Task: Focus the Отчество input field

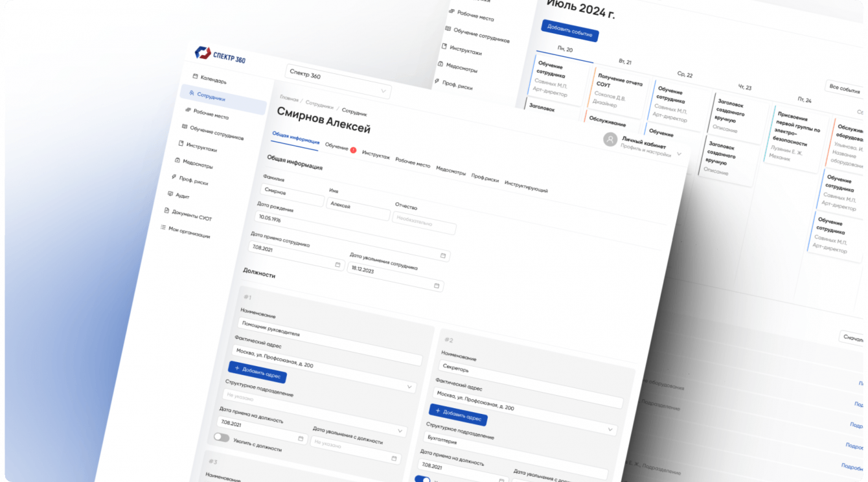Action: click(424, 223)
